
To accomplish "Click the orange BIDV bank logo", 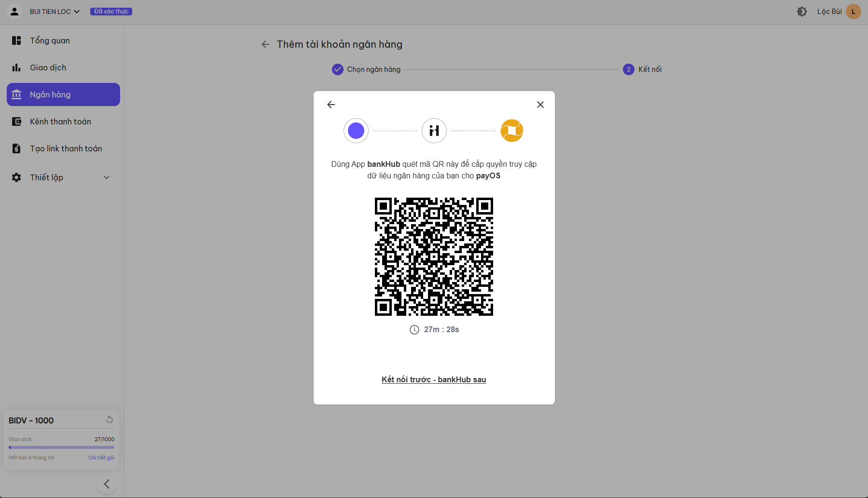I will [x=512, y=131].
